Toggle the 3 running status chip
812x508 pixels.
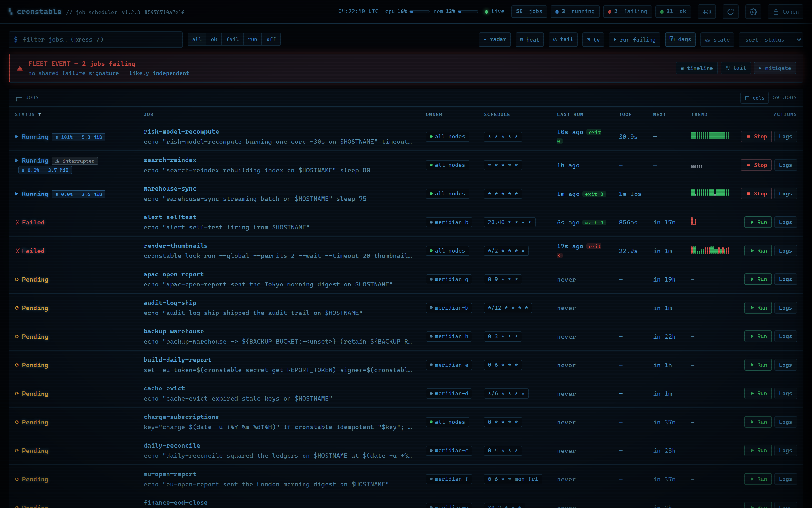point(575,11)
